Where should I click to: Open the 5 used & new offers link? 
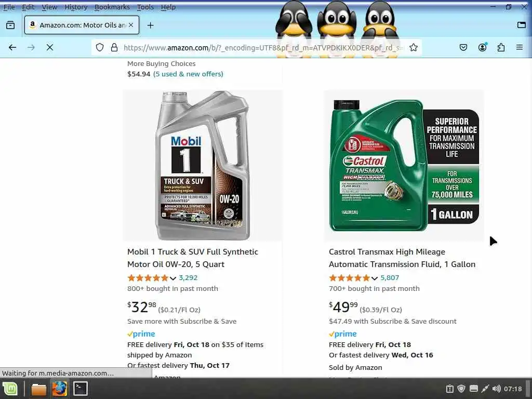coord(188,74)
